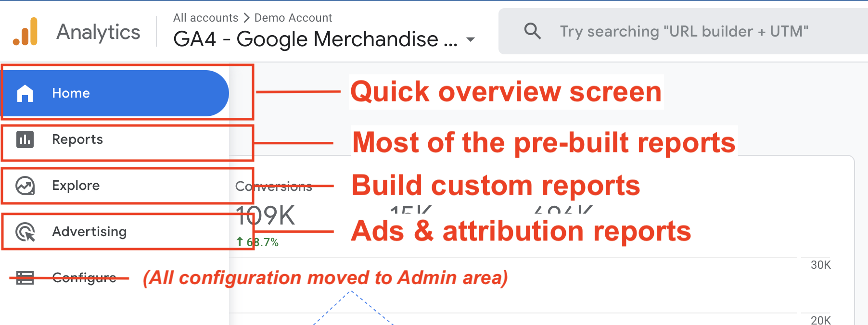The image size is (868, 325).
Task: Click the Analytics product title
Action: tap(98, 32)
